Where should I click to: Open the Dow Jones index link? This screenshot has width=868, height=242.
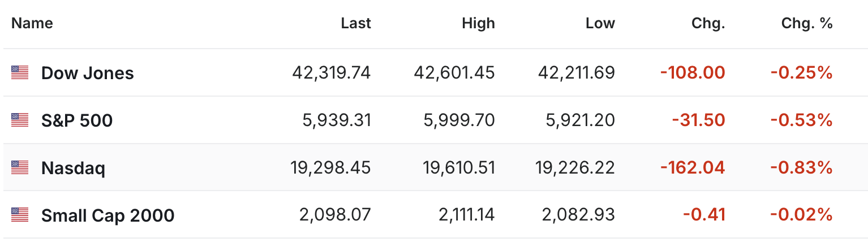(88, 73)
